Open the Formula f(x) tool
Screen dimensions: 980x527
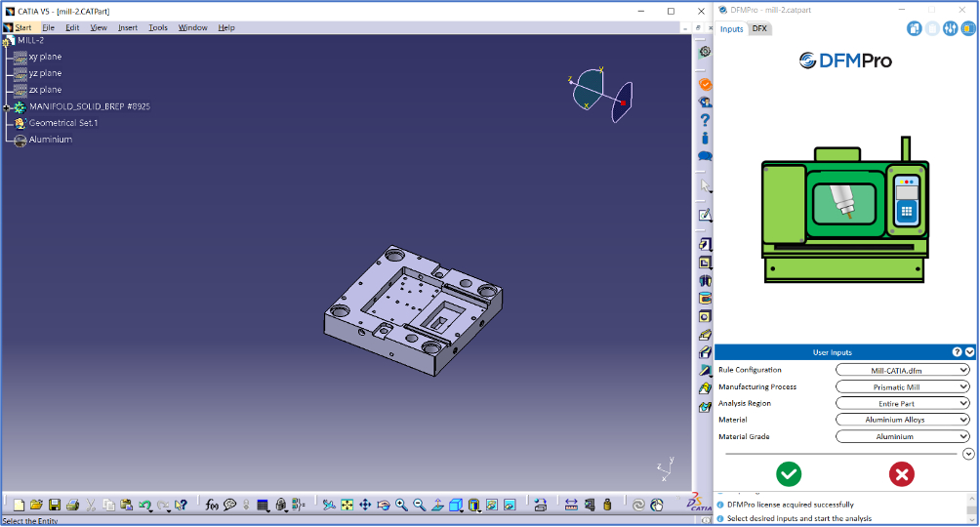(x=212, y=506)
